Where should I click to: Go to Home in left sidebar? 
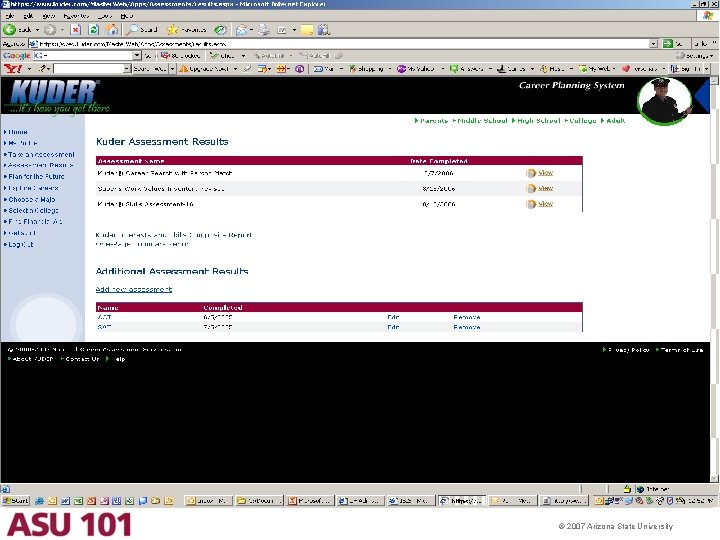[x=18, y=132]
